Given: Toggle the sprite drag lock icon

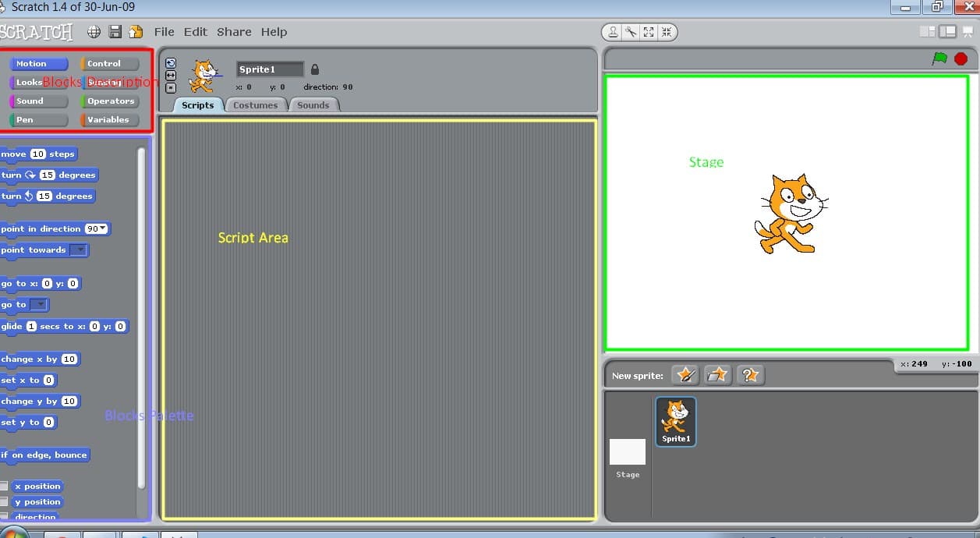Looking at the screenshot, I should coord(315,69).
